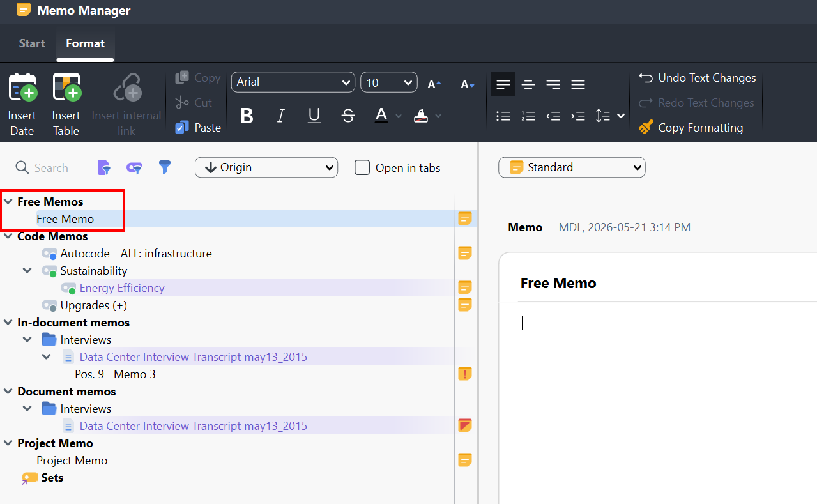Click the memo list Search field
The height and width of the screenshot is (504, 817).
coord(50,168)
